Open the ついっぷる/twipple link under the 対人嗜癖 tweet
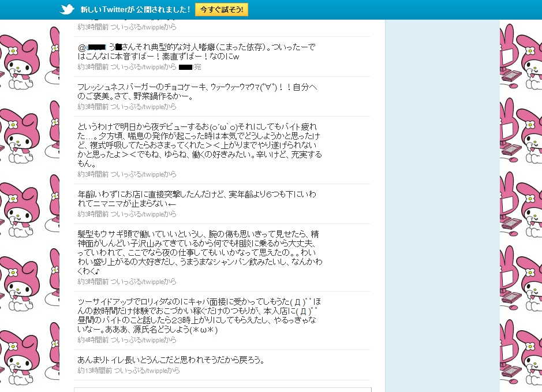Screen dimensions: 542x392 click(138, 67)
